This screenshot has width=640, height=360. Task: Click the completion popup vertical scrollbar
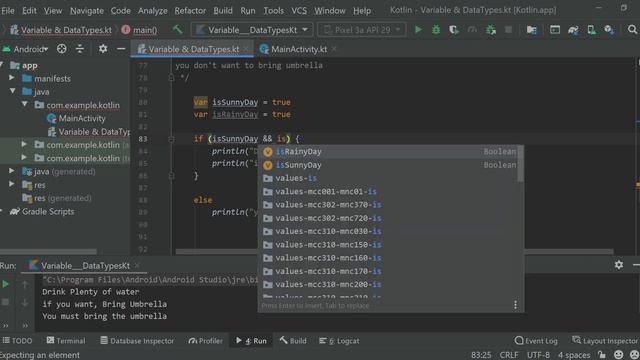tap(520, 164)
